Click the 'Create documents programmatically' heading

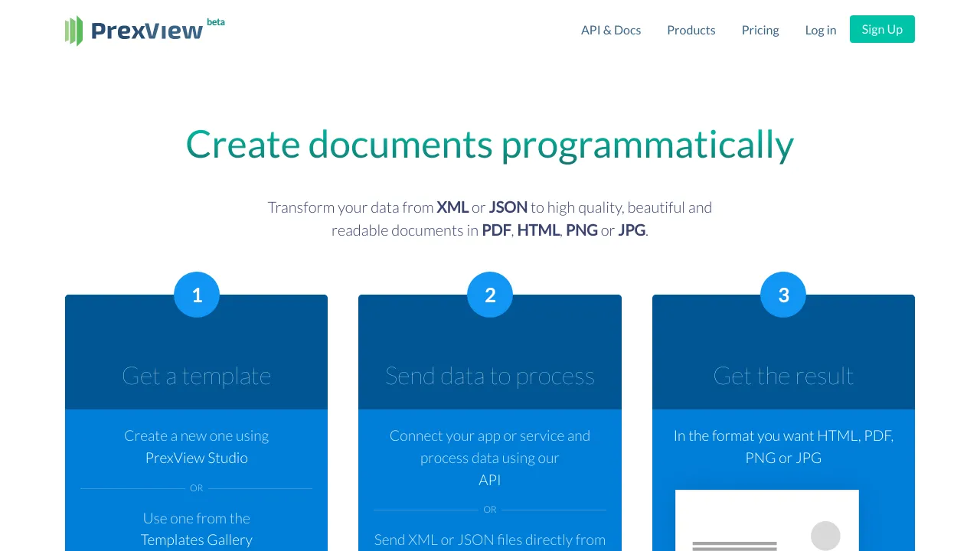(490, 144)
